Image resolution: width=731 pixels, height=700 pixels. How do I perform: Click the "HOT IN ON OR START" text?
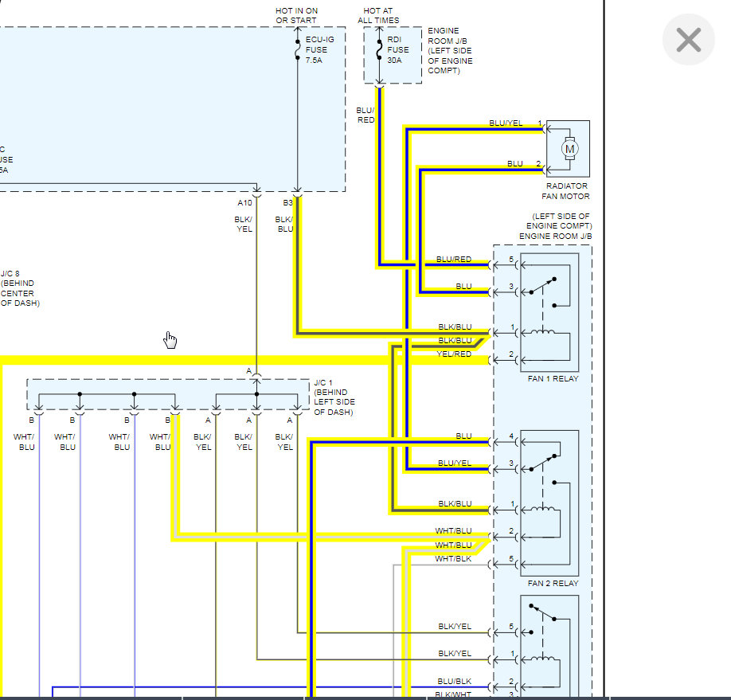pos(296,15)
